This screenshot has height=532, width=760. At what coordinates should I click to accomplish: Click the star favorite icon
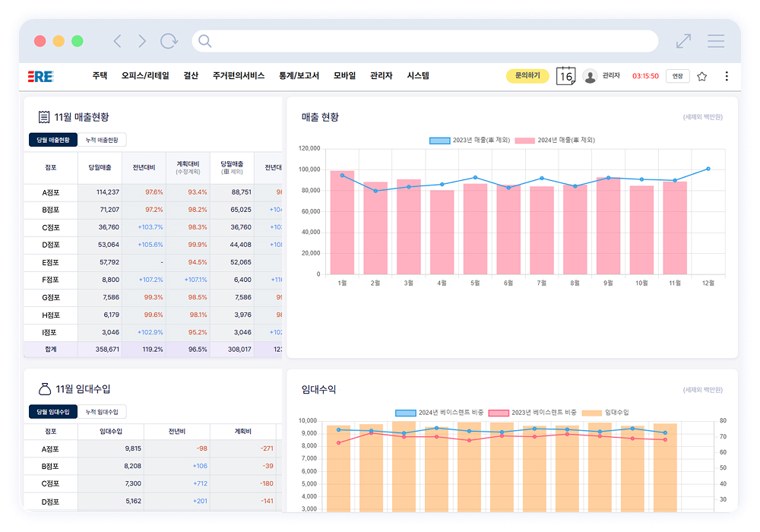tap(701, 76)
